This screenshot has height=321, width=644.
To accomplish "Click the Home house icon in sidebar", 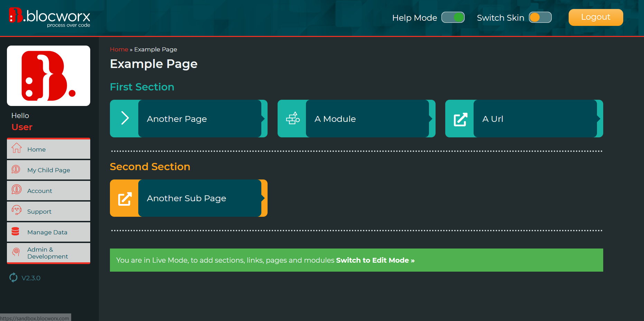I will 17,148.
